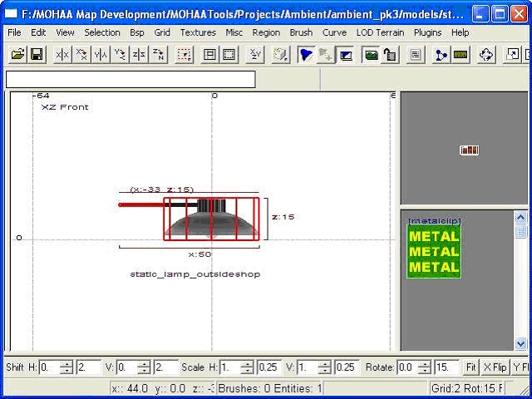
Task: Toggle the half-shaded square toolbar button
Action: (346, 55)
